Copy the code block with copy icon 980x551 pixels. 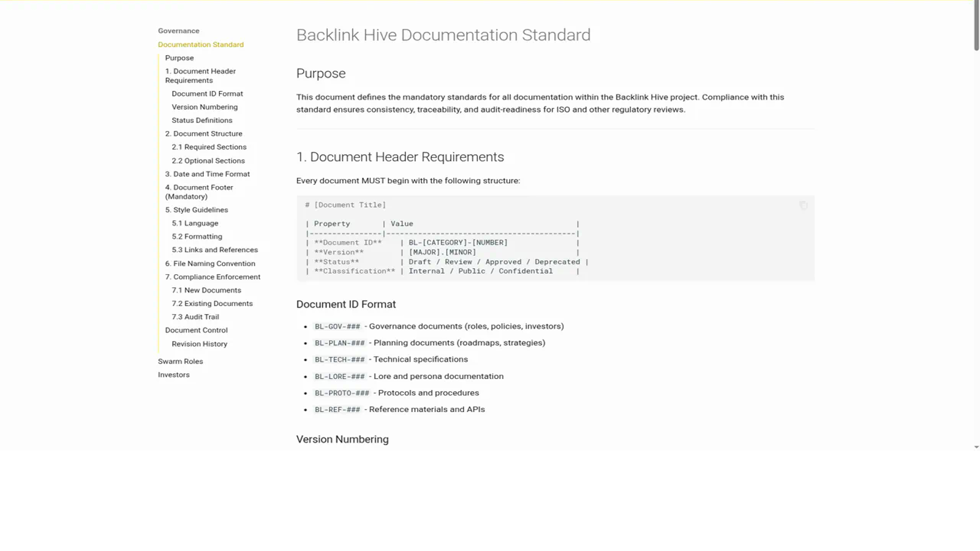(x=803, y=206)
